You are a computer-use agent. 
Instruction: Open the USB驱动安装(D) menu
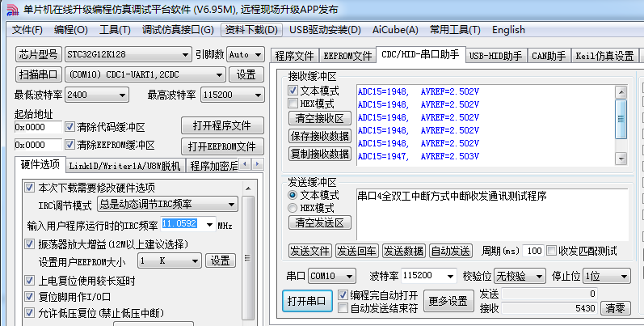[x=325, y=30]
